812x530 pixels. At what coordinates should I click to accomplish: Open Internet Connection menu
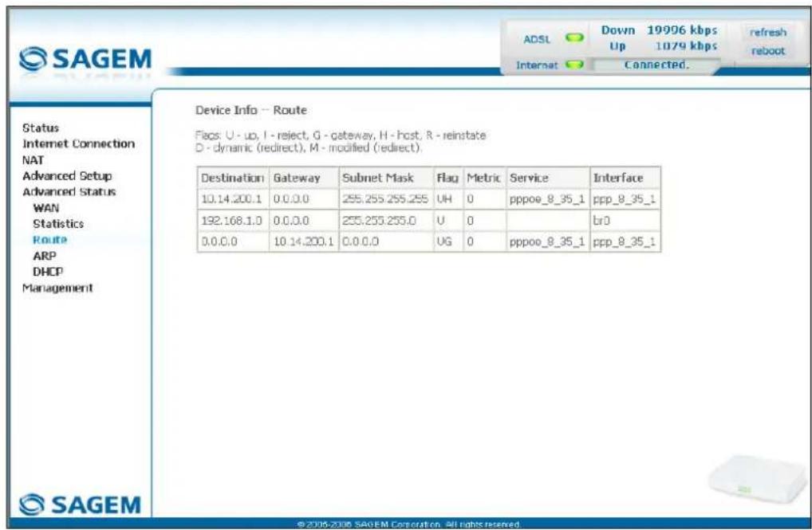point(78,144)
